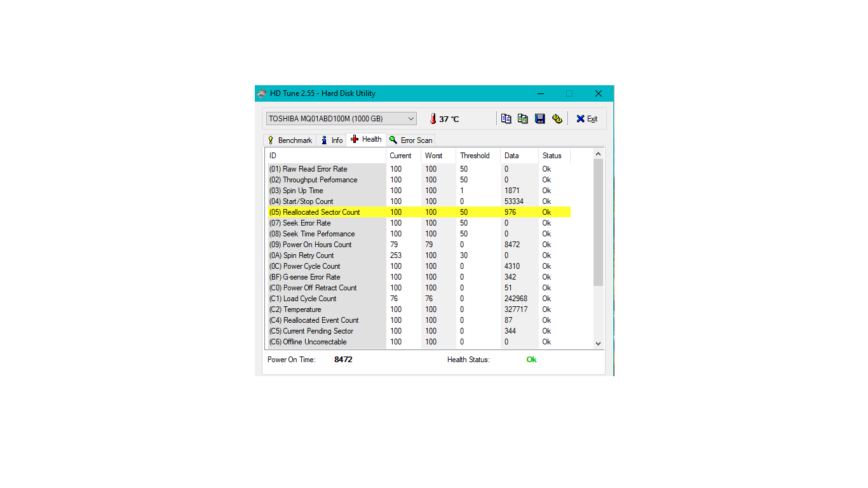Click the Power On Time value 8472
The width and height of the screenshot is (868, 488).
(x=343, y=360)
